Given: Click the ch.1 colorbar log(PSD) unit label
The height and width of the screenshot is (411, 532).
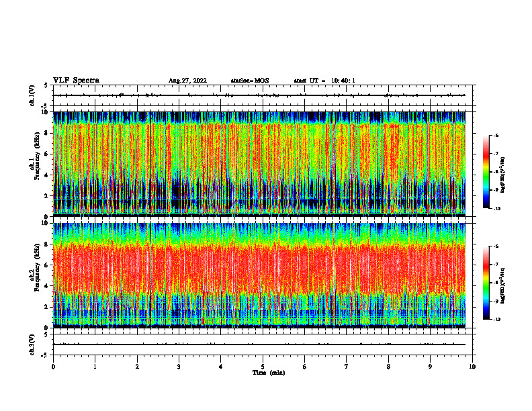Looking at the screenshot, I should click(503, 175).
